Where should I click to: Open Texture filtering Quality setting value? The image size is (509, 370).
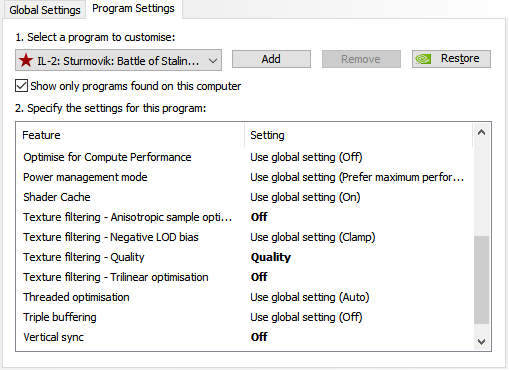[x=271, y=257]
